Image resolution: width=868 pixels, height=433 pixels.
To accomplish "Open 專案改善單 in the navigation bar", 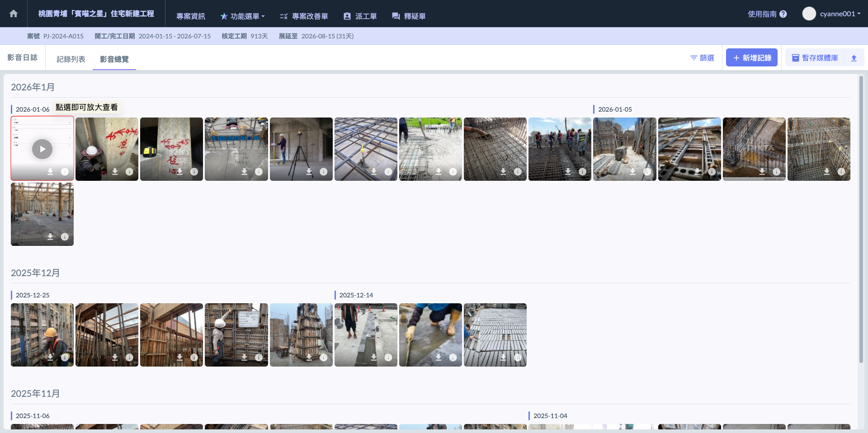I will 304,16.
